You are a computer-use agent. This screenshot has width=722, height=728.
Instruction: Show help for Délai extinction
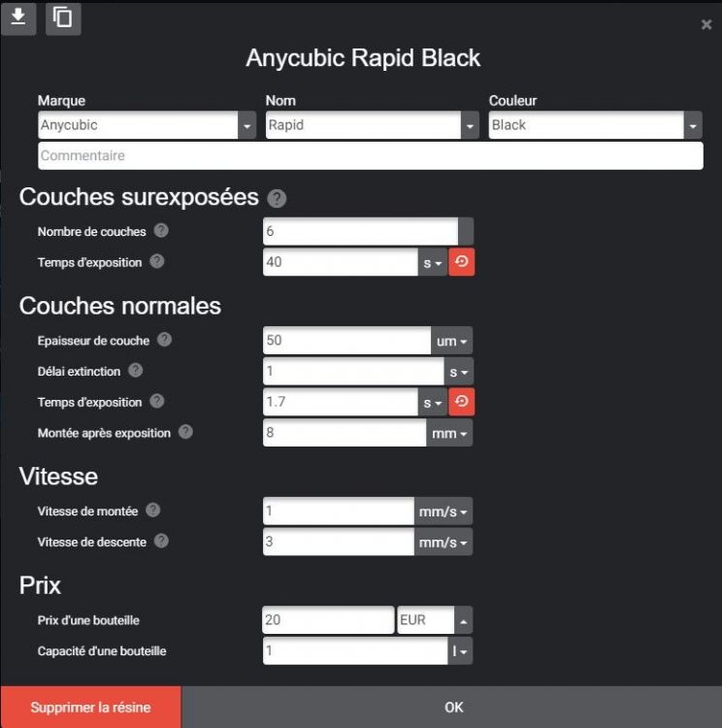coord(136,371)
